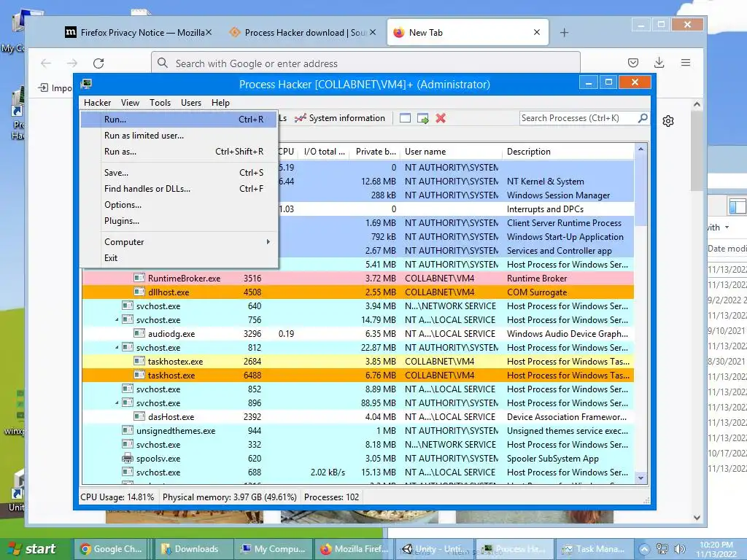Click the process list scroll up arrow
The image size is (747, 560).
point(640,149)
